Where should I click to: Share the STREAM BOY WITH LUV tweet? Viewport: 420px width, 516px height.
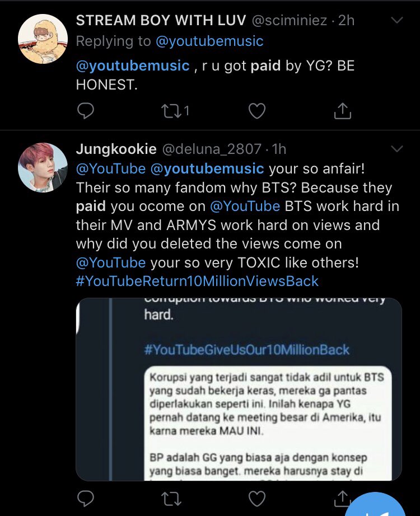click(343, 111)
